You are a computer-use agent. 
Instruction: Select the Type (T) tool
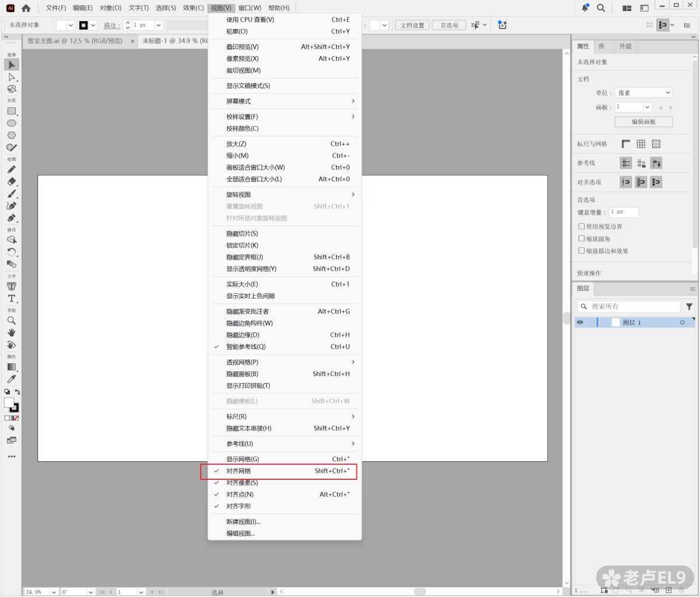tap(12, 298)
